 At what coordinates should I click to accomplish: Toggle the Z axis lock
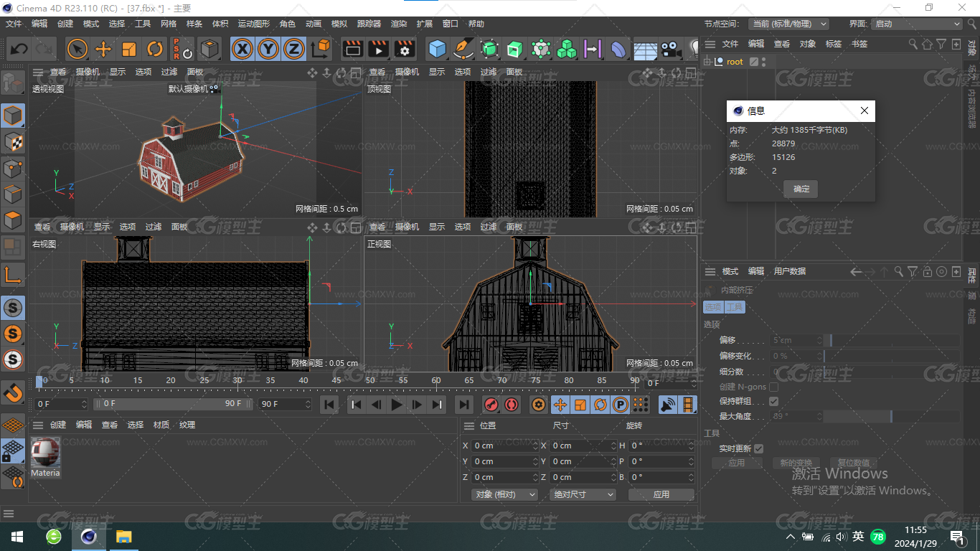click(293, 49)
